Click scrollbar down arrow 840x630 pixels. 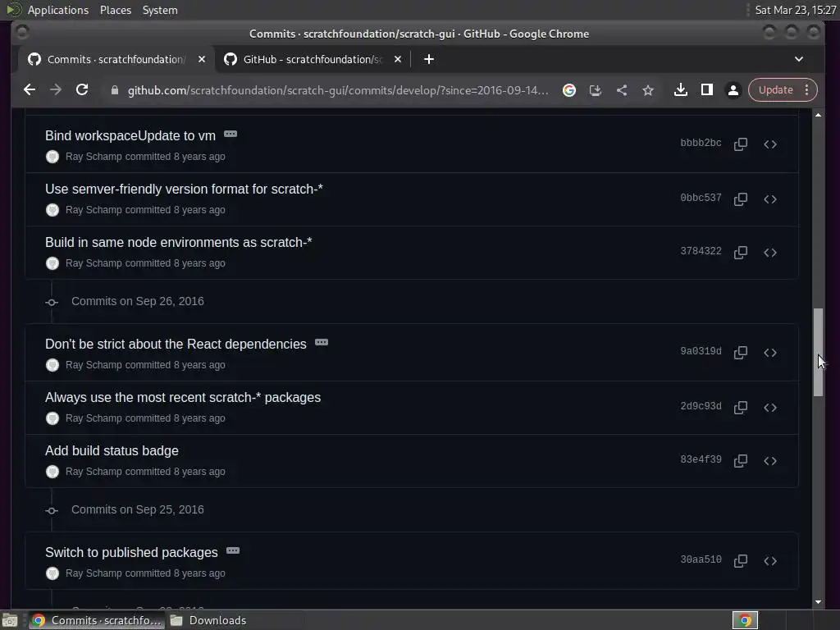(x=818, y=601)
